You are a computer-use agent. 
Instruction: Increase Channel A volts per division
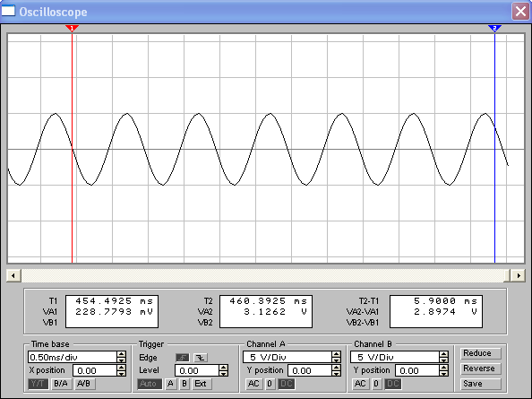tap(336, 354)
